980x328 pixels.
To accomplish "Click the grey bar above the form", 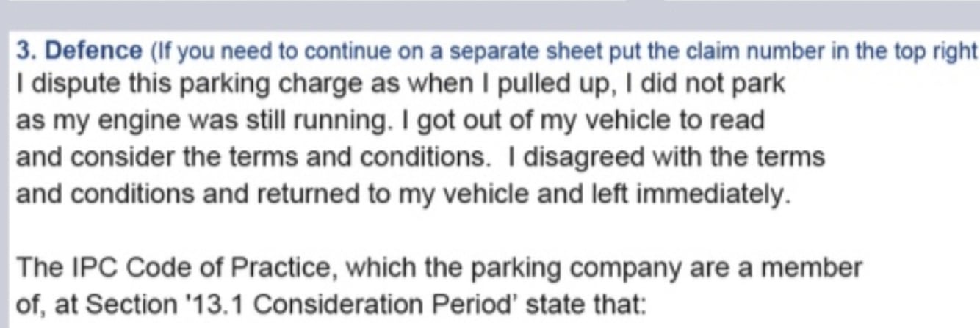I will [x=490, y=14].
